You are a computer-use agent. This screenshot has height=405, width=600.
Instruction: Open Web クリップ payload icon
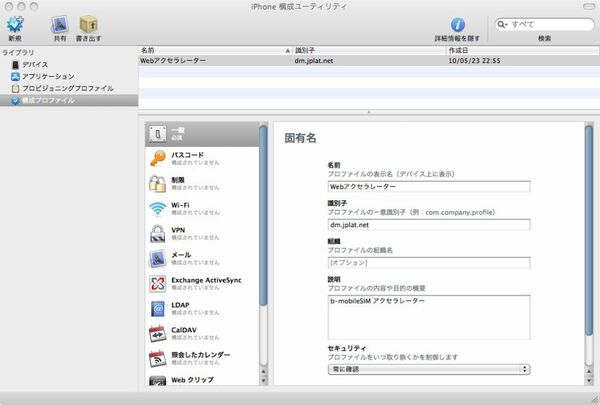pyautogui.click(x=158, y=381)
